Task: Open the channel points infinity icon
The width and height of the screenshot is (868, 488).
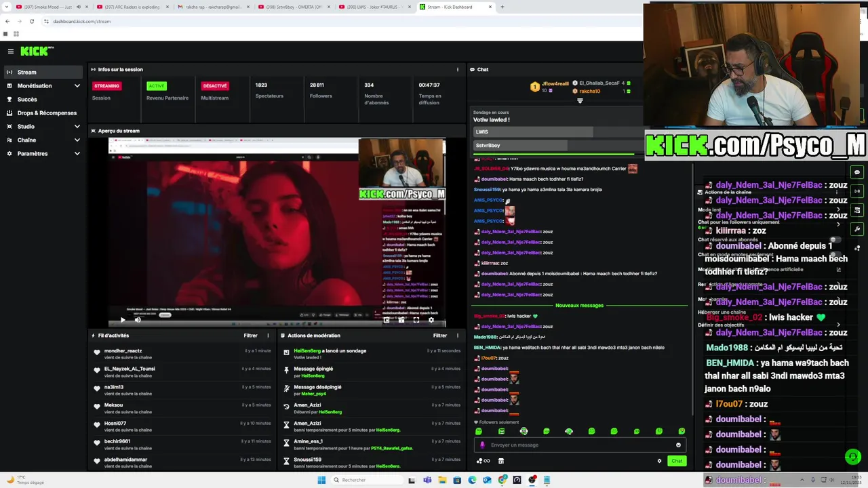Action: pyautogui.click(x=484, y=461)
